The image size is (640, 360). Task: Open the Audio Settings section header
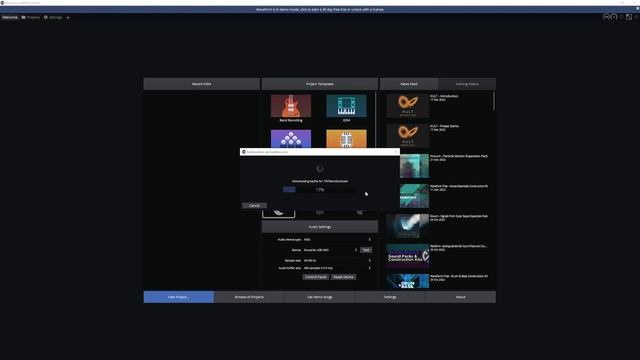pos(320,227)
